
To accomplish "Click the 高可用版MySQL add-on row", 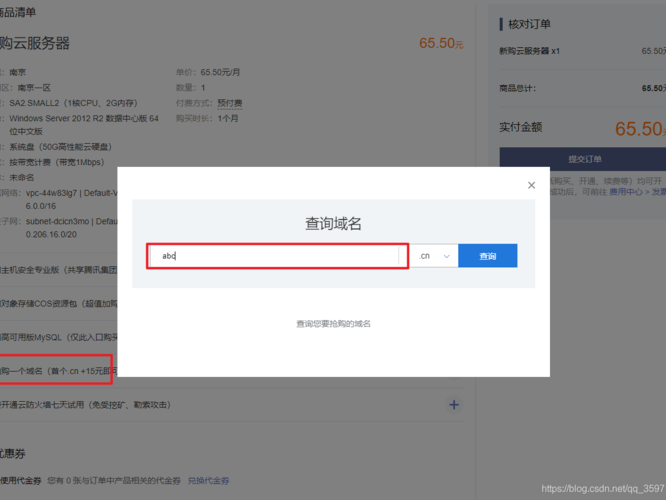I will 59,337.
